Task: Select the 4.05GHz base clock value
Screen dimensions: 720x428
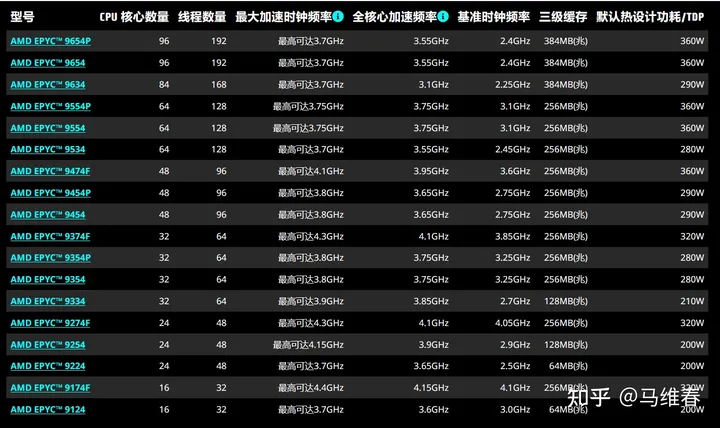Action: point(512,323)
